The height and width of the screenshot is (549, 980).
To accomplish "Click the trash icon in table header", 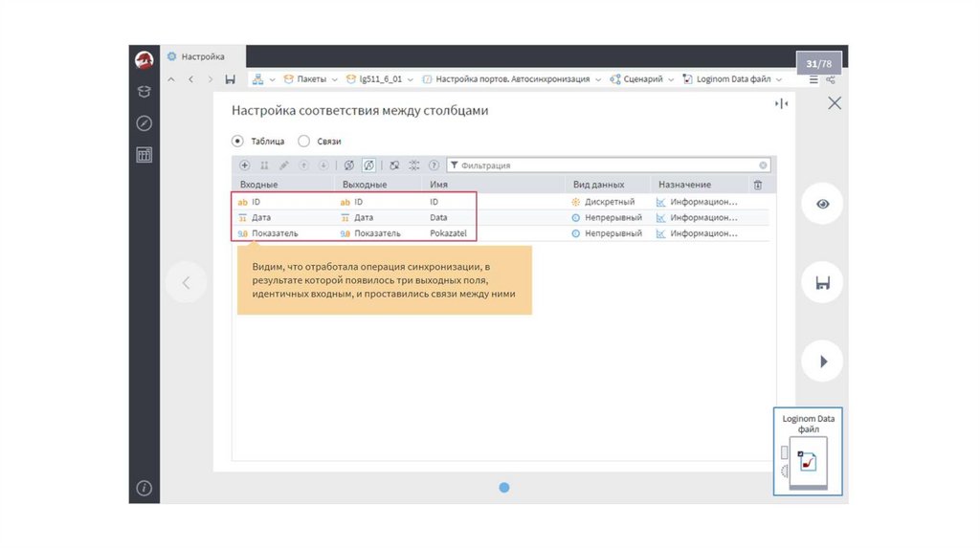I will pos(758,185).
